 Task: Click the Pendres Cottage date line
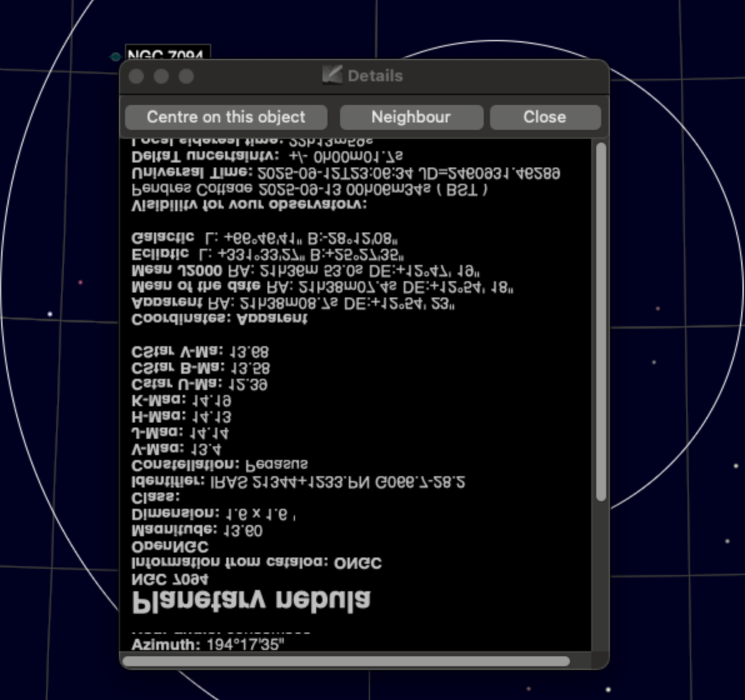coord(310,189)
